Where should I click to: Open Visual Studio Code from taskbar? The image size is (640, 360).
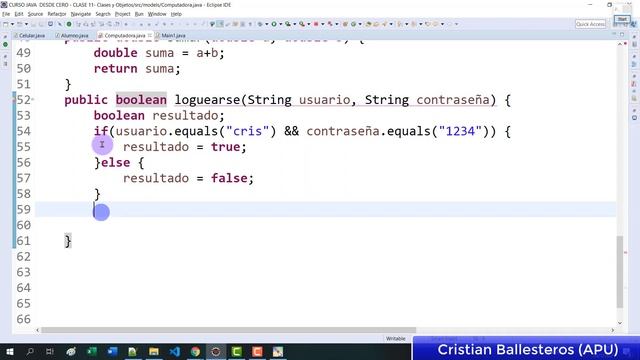click(x=174, y=351)
